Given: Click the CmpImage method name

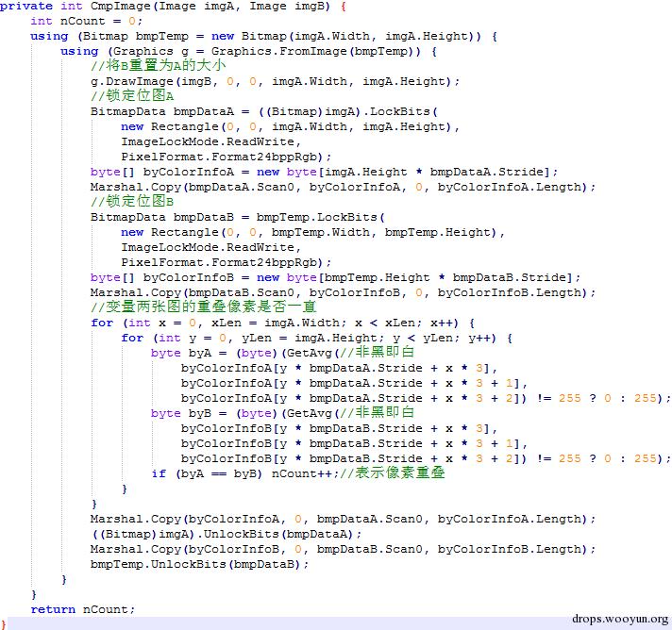Looking at the screenshot, I should click(121, 7).
